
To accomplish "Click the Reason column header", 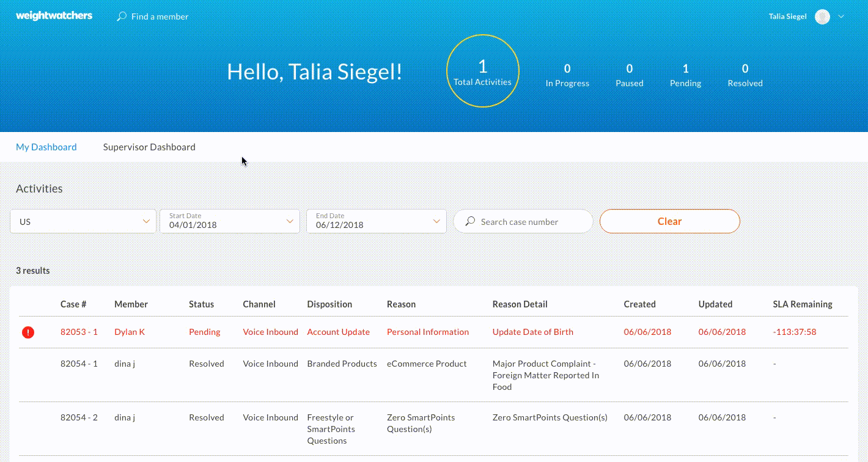I will pos(401,304).
